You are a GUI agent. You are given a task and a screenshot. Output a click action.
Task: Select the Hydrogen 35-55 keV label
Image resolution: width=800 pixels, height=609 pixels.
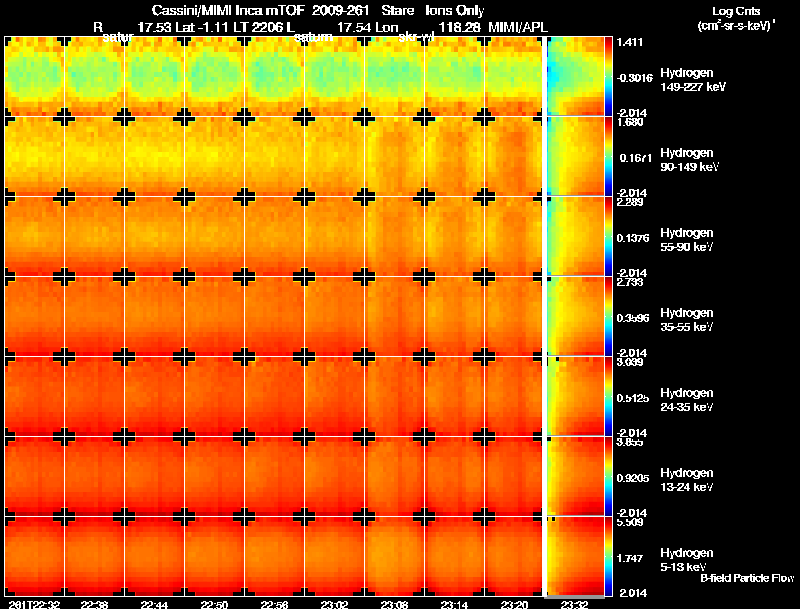(x=687, y=320)
